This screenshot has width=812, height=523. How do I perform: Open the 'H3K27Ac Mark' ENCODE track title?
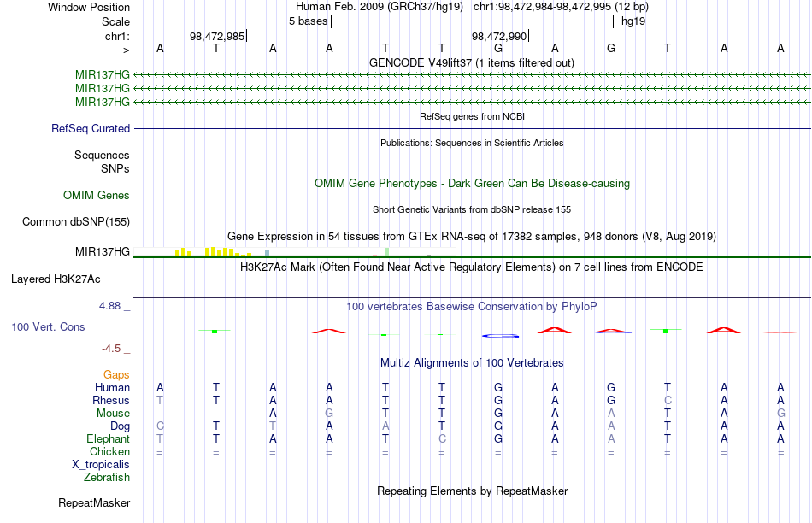(472, 267)
